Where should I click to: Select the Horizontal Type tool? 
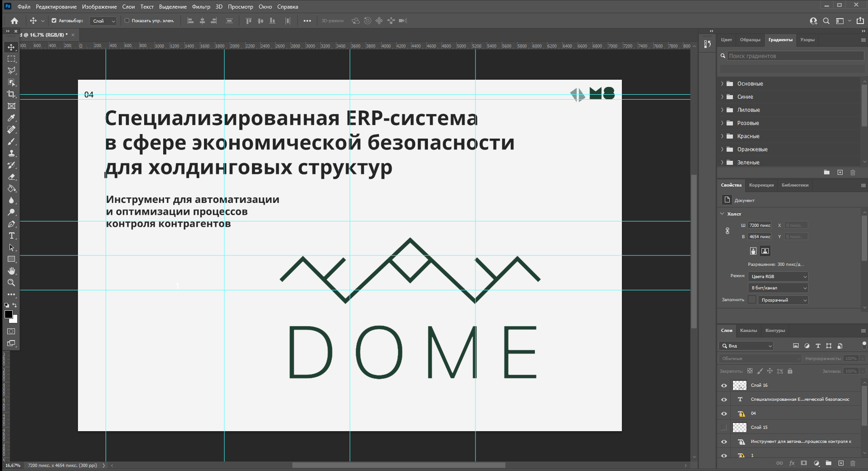click(x=11, y=235)
